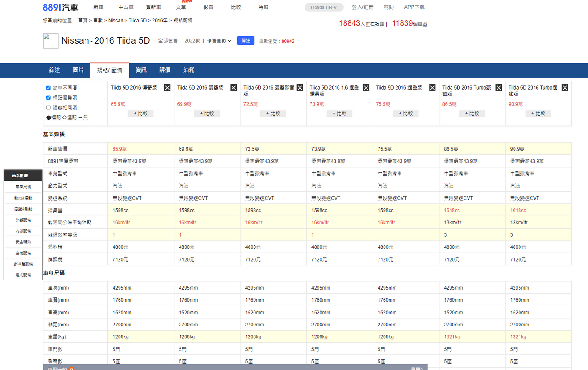Screen dimensions: 588x370
Task: Click 首頁 in breadcrumb
Action: click(83, 21)
